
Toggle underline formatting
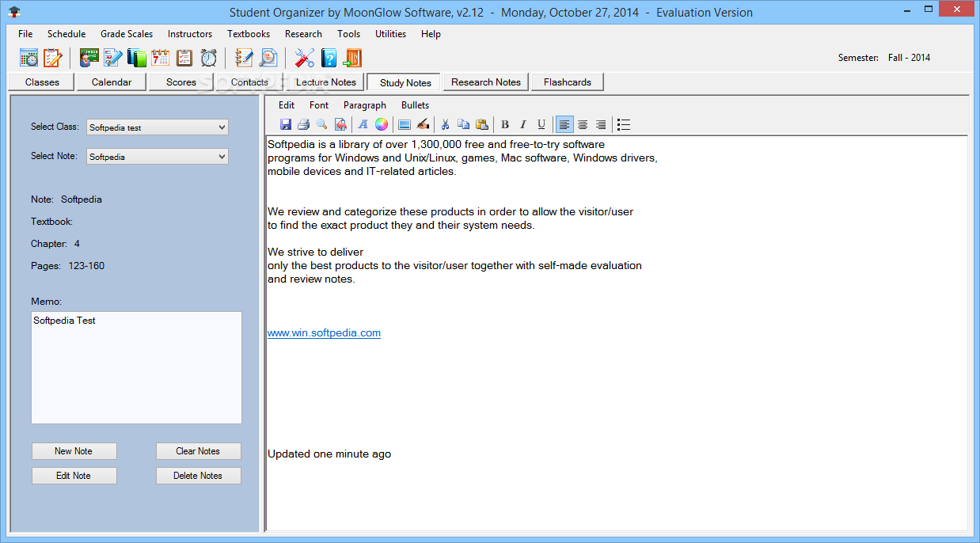tap(541, 124)
